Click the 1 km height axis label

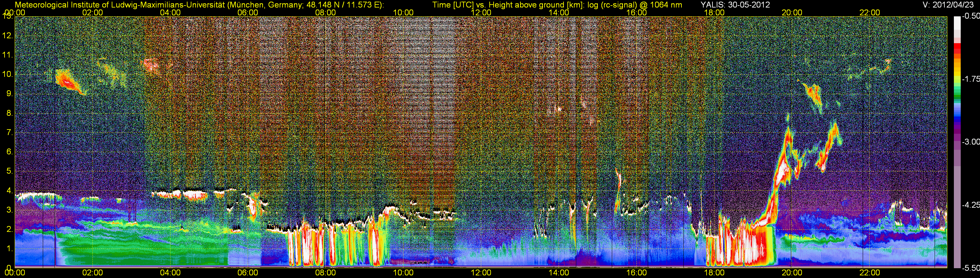[x=9, y=249]
